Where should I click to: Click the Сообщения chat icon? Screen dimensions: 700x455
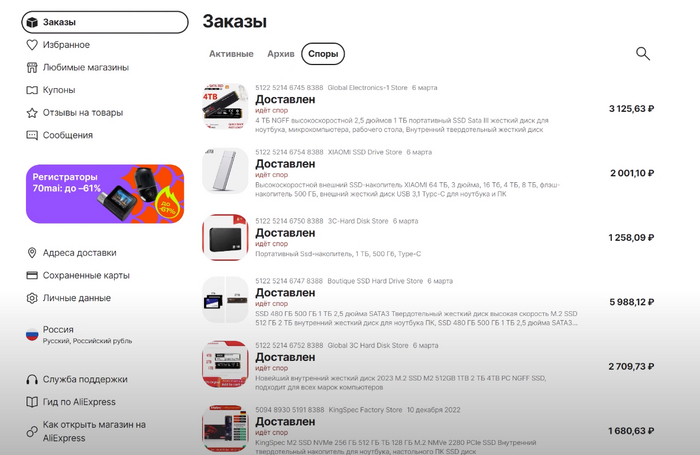point(32,135)
